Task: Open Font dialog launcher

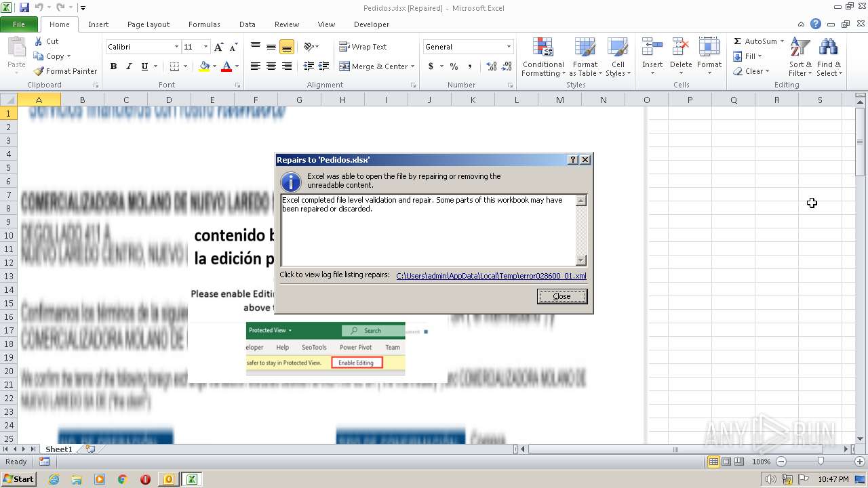Action: point(237,85)
